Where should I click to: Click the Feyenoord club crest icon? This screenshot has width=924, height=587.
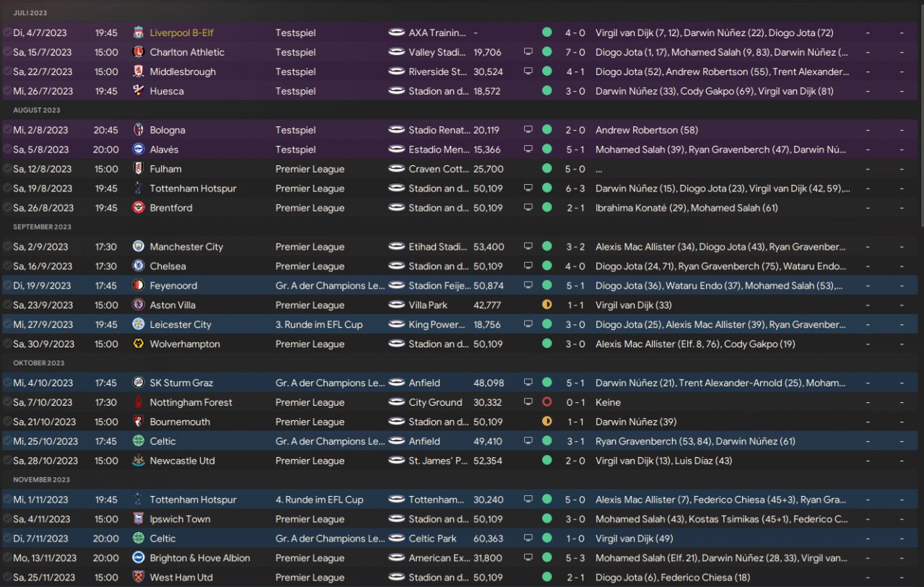click(x=139, y=286)
